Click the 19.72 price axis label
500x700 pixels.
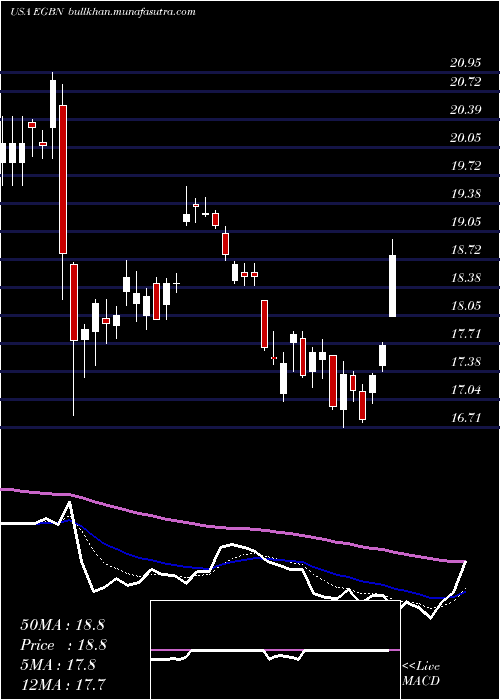466,166
